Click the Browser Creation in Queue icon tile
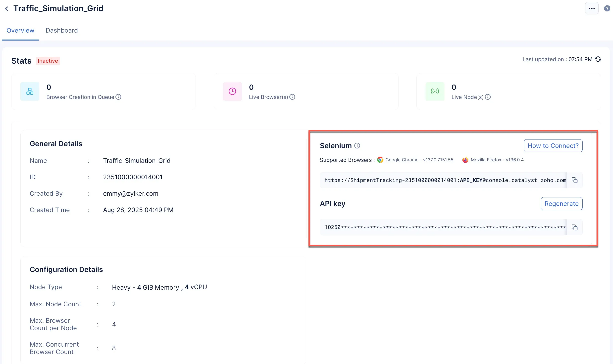Viewport: 613px width, 364px height. 30,91
